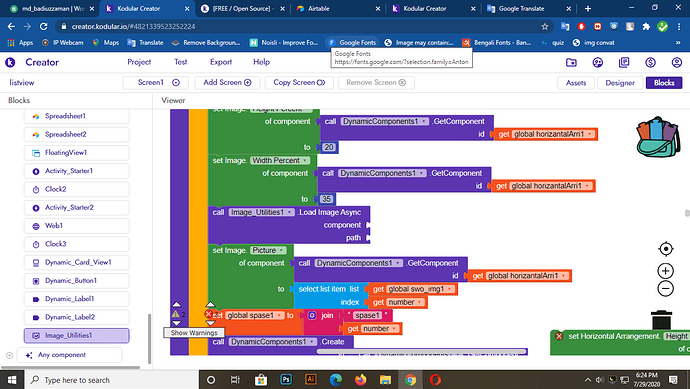Click the browser address bar
690x389 pixels.
click(304, 26)
